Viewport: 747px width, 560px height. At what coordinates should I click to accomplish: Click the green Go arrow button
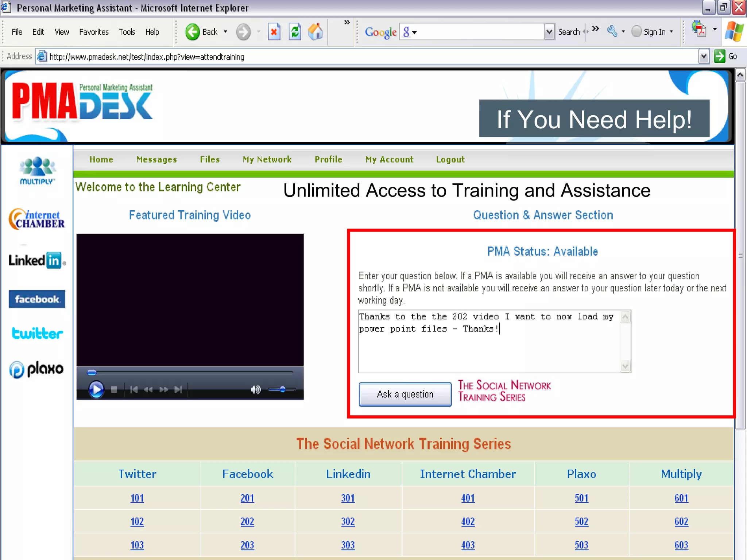click(719, 56)
